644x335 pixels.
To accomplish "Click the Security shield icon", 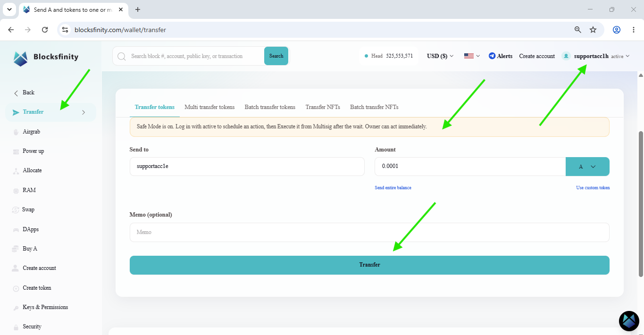I will point(16,327).
